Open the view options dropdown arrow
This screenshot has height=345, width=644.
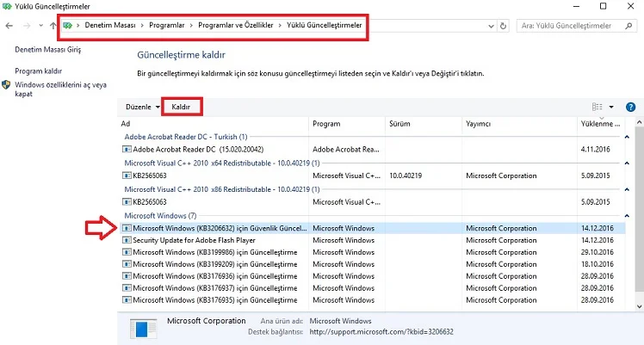(611, 107)
